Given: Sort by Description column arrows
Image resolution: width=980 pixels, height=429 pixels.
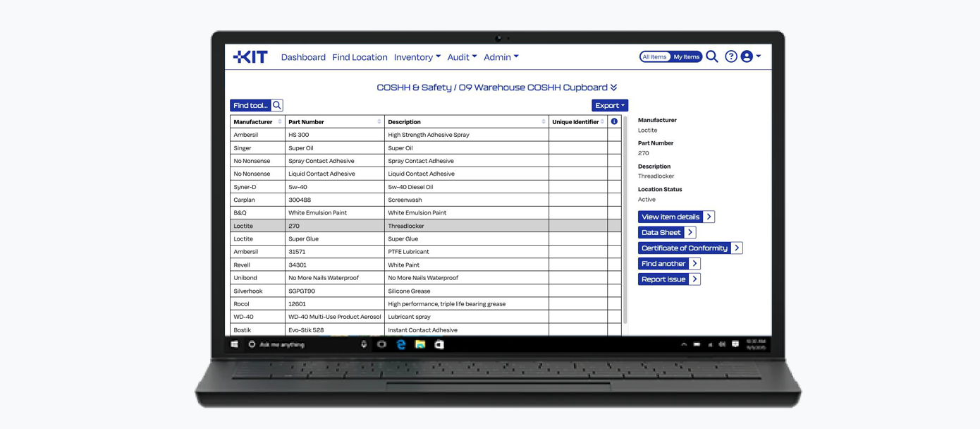Looking at the screenshot, I should click(544, 121).
